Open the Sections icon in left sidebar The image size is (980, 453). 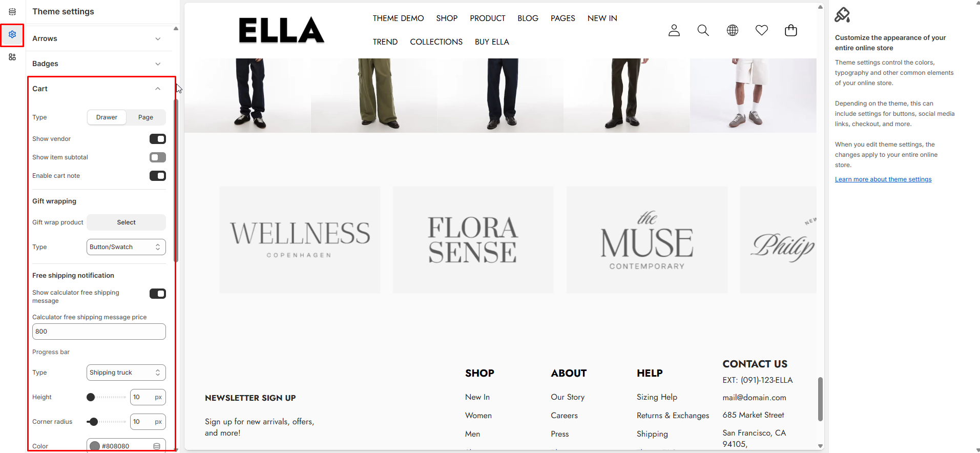tap(12, 12)
